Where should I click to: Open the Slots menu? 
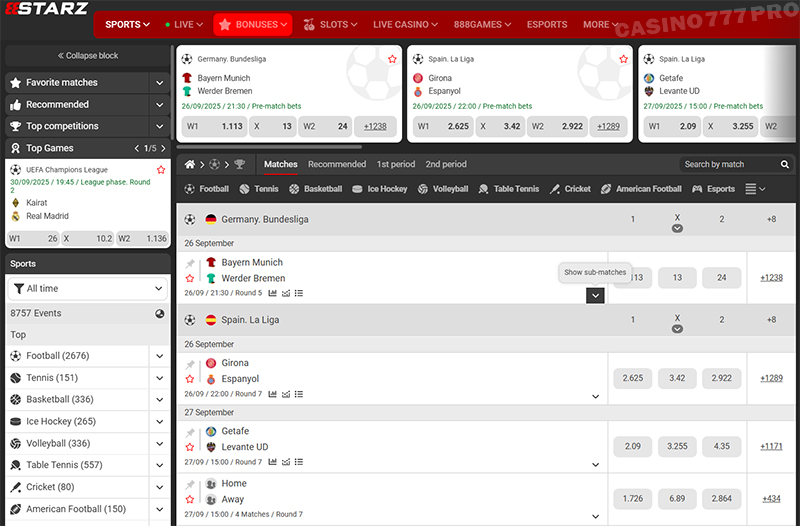point(330,24)
